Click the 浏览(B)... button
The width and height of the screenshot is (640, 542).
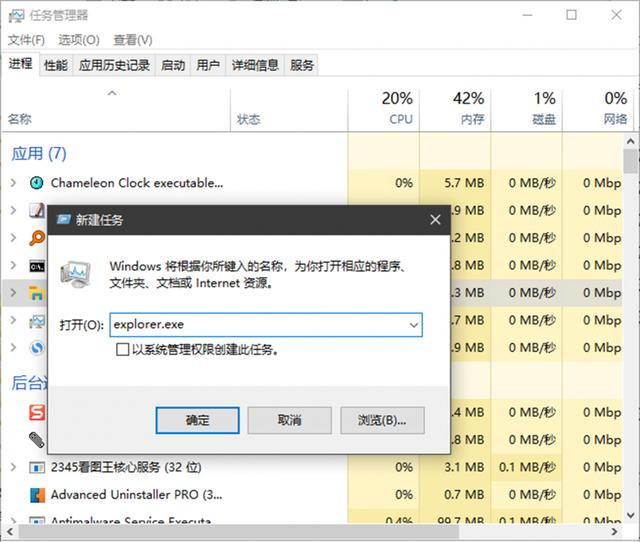tap(382, 420)
